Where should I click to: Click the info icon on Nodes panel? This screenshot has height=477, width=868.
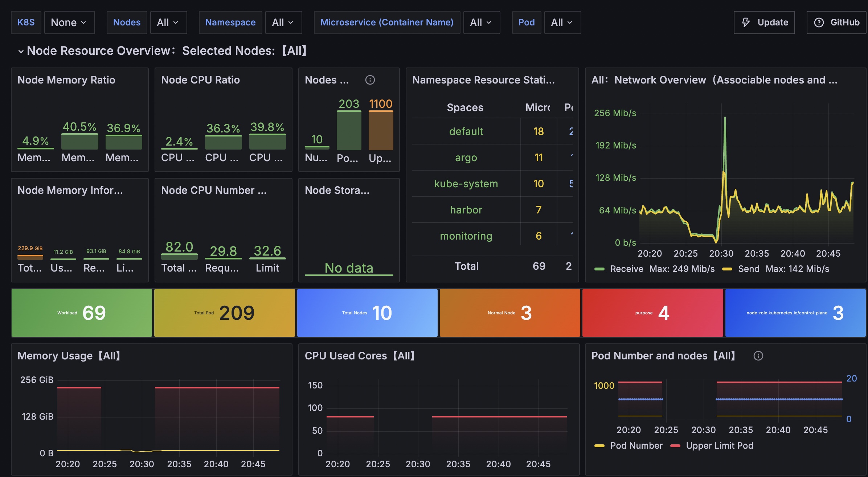[370, 80]
